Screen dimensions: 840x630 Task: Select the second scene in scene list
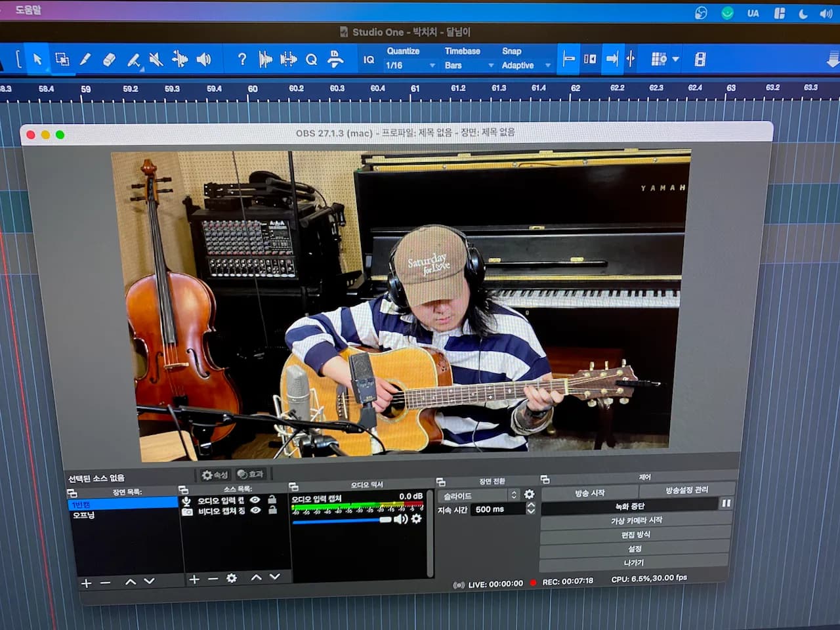click(84, 515)
